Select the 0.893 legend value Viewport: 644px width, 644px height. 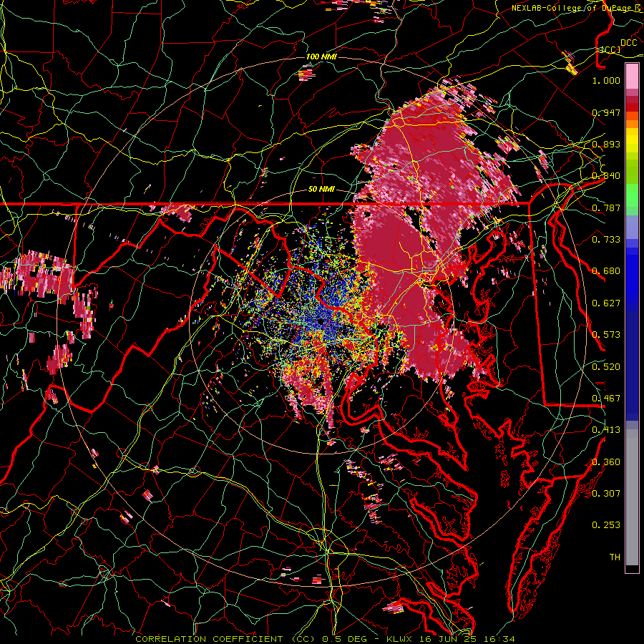[x=606, y=144]
